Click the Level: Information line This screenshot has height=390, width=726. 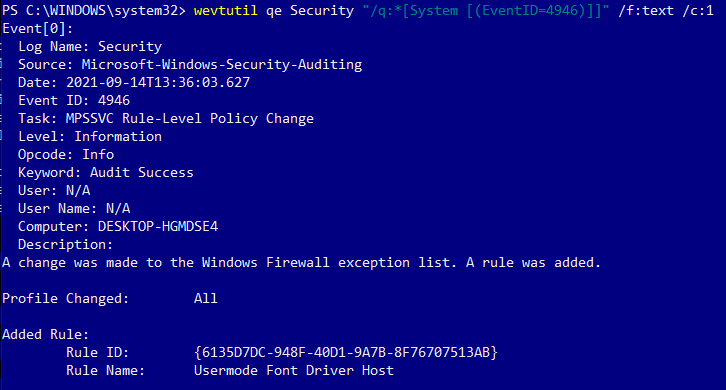click(90, 137)
